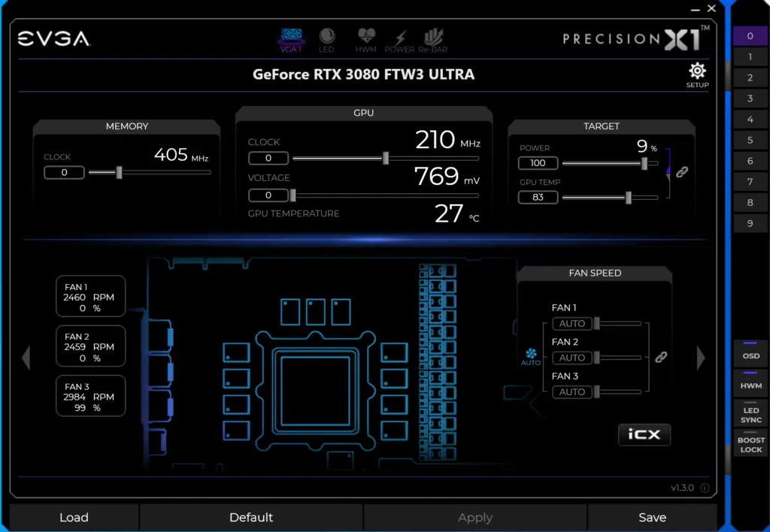Select profile slot 5
Image resolution: width=770 pixels, height=532 pixels.
750,140
